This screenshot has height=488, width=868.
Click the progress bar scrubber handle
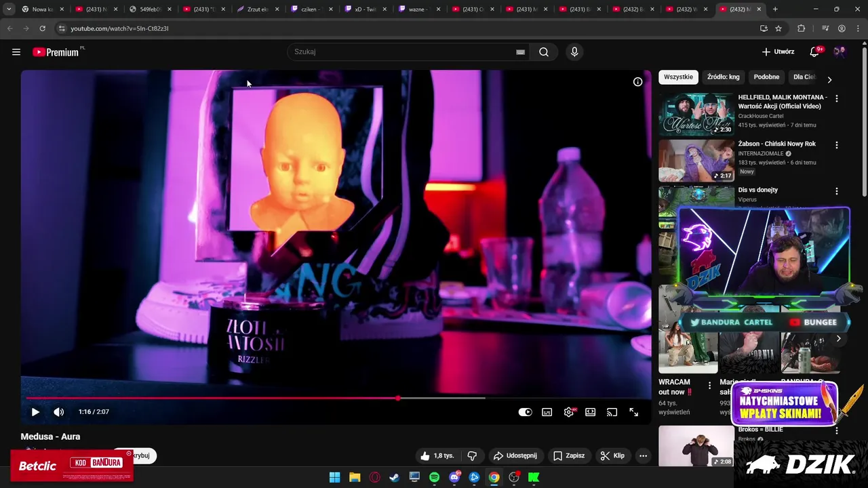398,398
